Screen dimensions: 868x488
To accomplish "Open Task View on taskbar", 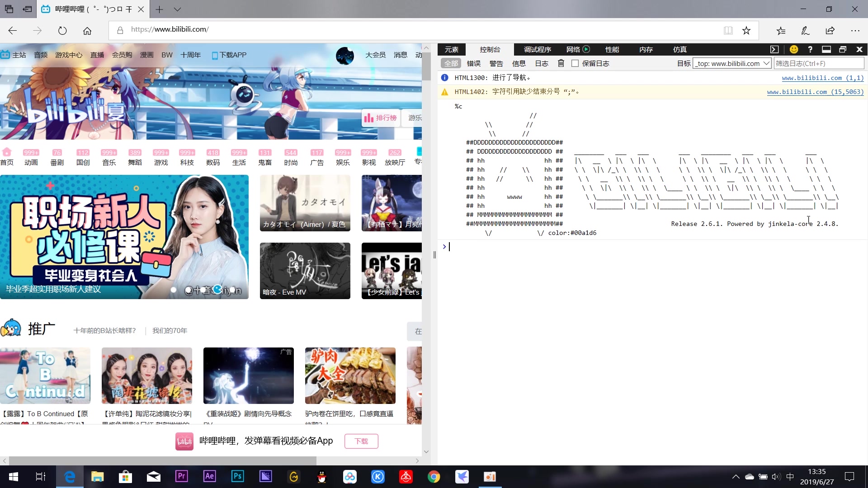I will [41, 476].
